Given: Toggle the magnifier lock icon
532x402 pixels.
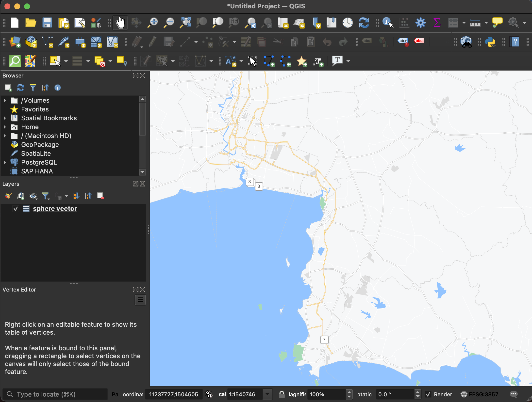Looking at the screenshot, I should click(x=282, y=394).
